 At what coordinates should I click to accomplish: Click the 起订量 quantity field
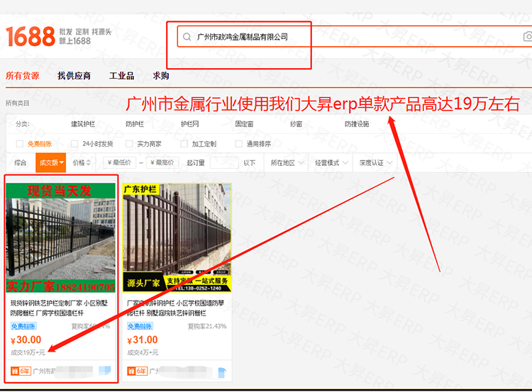(x=224, y=163)
